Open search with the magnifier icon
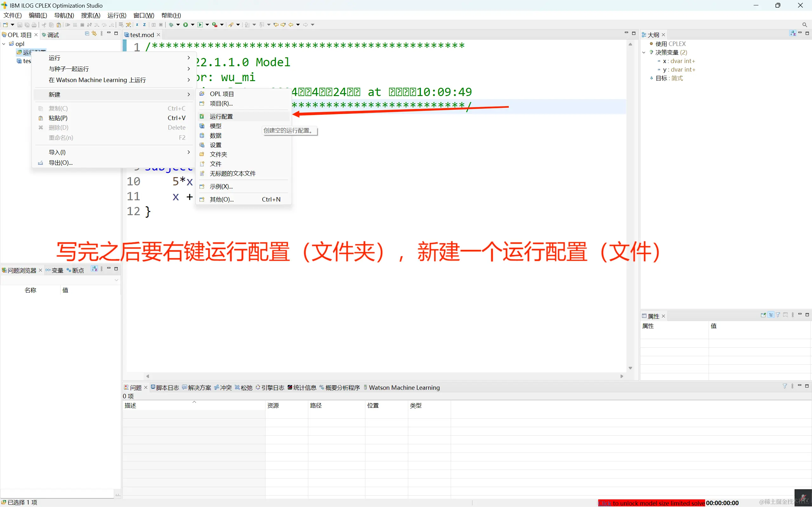This screenshot has height=507, width=812. (805, 24)
